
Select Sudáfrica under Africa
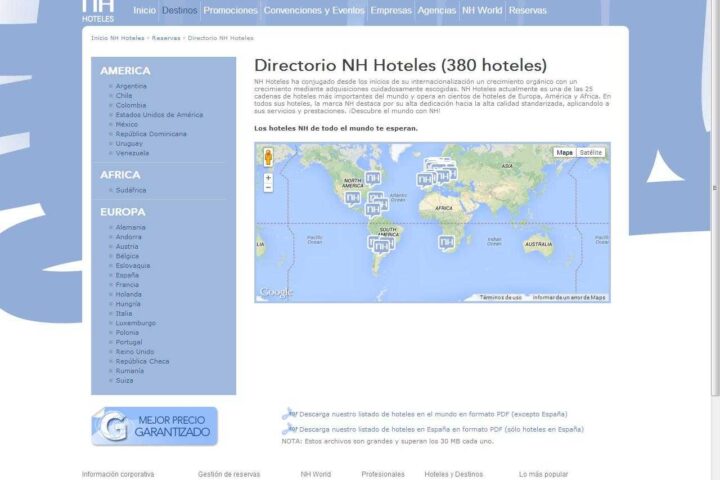coord(131,189)
